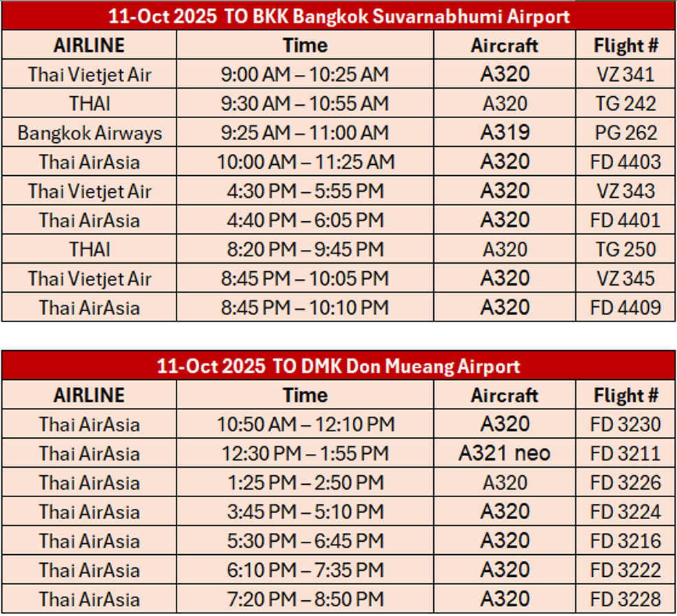Click the 3:45 PM – 5:10 PM time cell

[x=306, y=512]
